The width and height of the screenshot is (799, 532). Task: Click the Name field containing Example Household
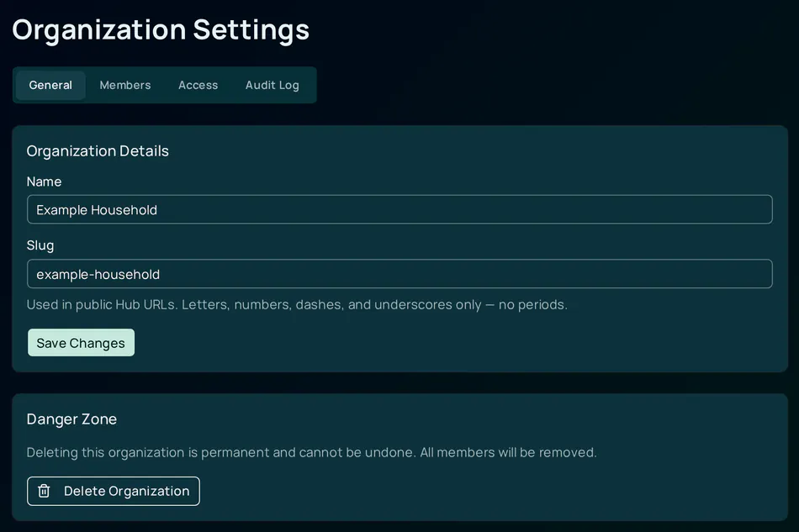tap(399, 209)
